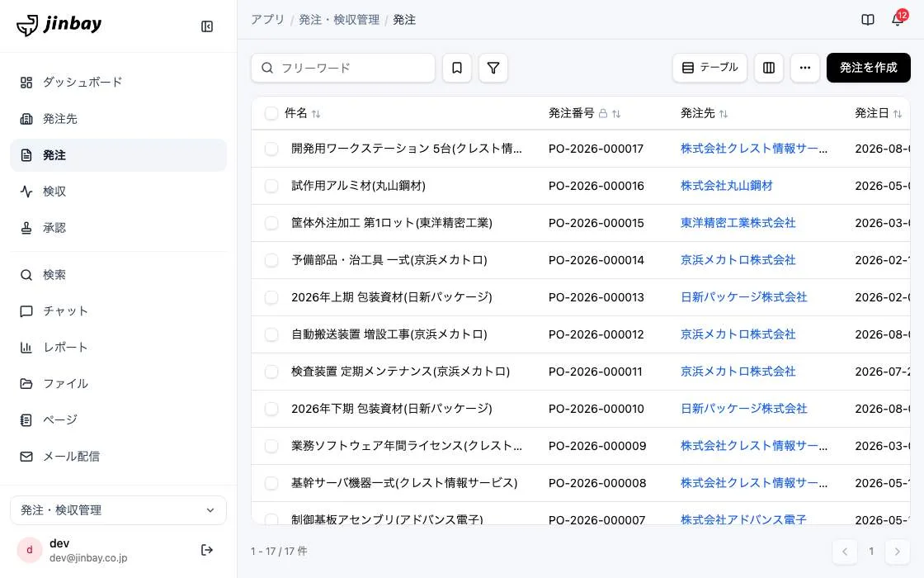Screen dimensions: 924x578
Task: Open レポート in sidebar
Action: coord(119,348)
